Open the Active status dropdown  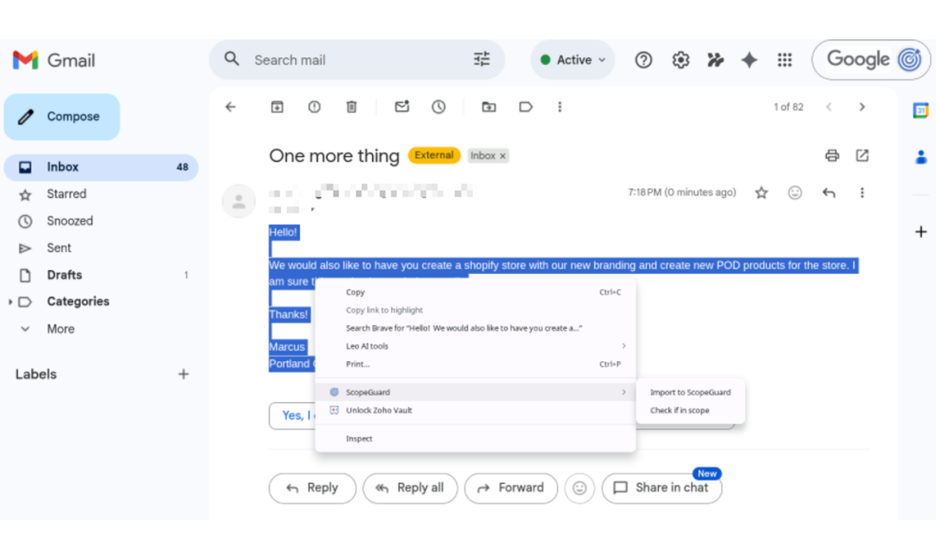click(573, 60)
